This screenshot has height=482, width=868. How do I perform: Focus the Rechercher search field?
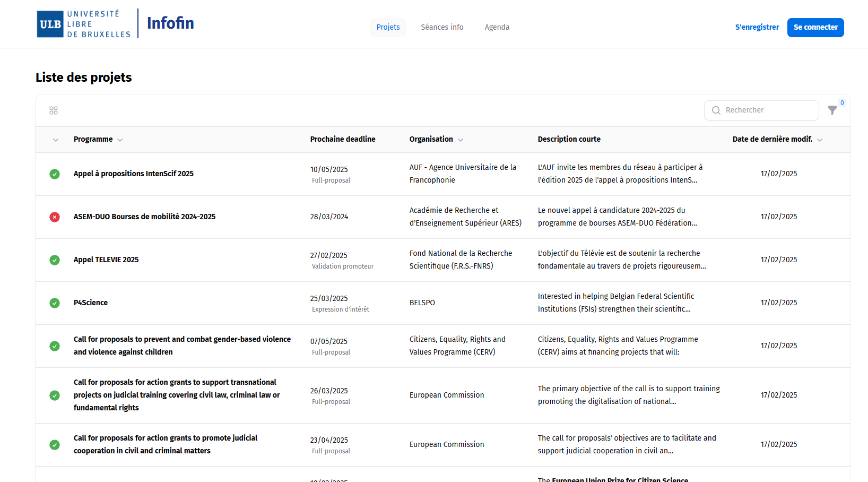point(761,110)
